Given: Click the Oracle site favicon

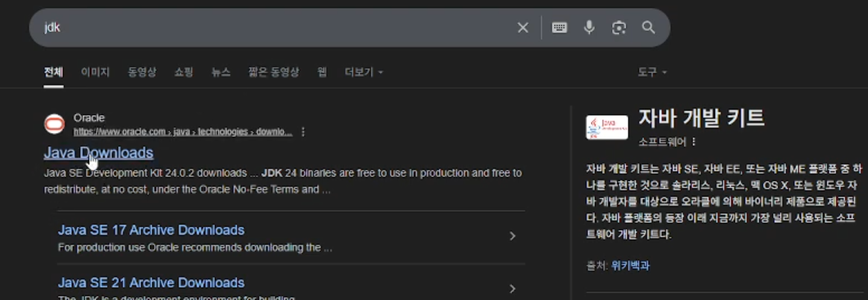Looking at the screenshot, I should pos(54,124).
